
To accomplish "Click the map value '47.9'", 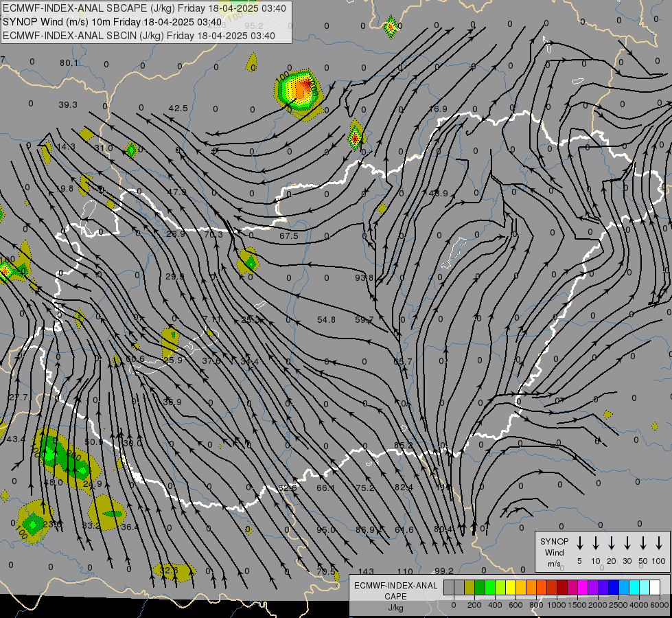I will pyautogui.click(x=176, y=192).
